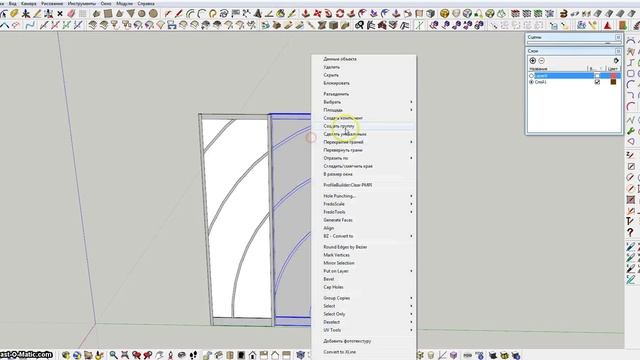Choose Cap Holes in context menu
Viewport: 640px width, 360px height.
click(x=333, y=287)
